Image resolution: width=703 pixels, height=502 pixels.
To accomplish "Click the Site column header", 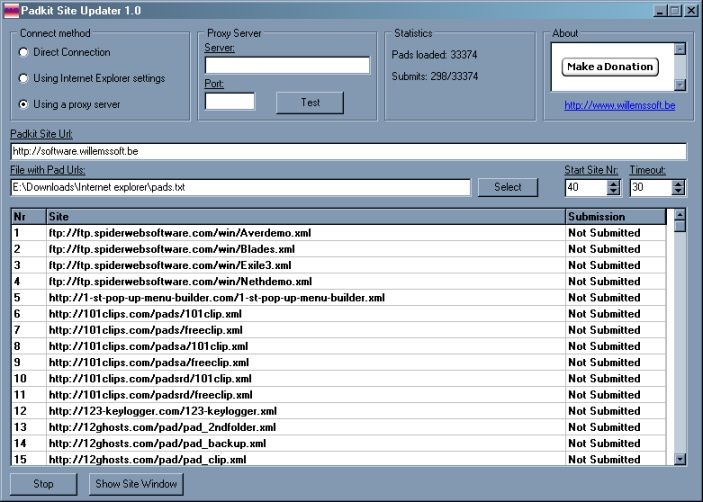I will 304,217.
